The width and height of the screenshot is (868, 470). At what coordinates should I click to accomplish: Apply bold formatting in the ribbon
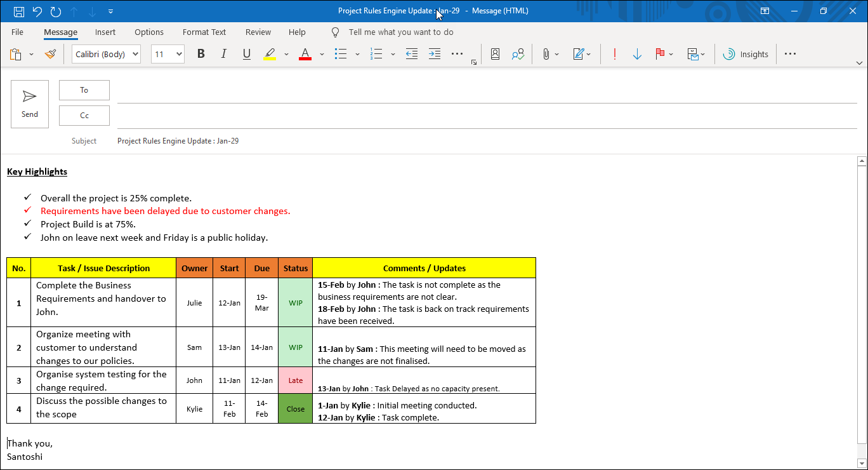click(x=201, y=54)
